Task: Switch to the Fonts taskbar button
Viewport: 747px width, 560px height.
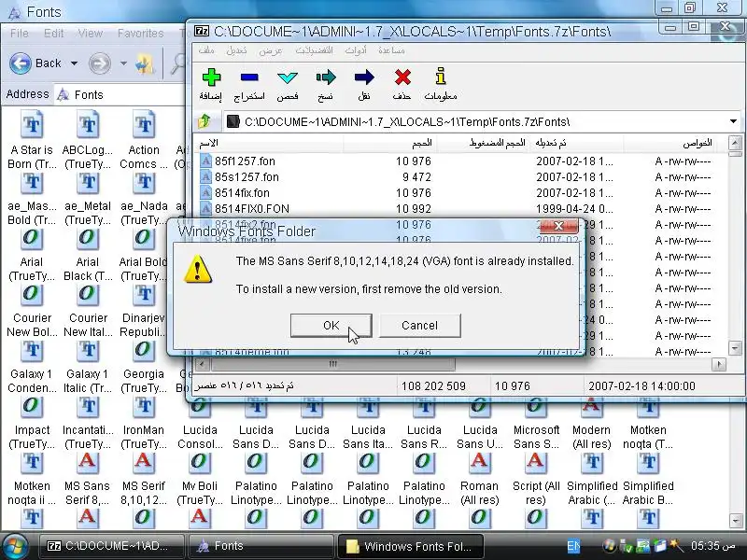Action: pos(261,546)
